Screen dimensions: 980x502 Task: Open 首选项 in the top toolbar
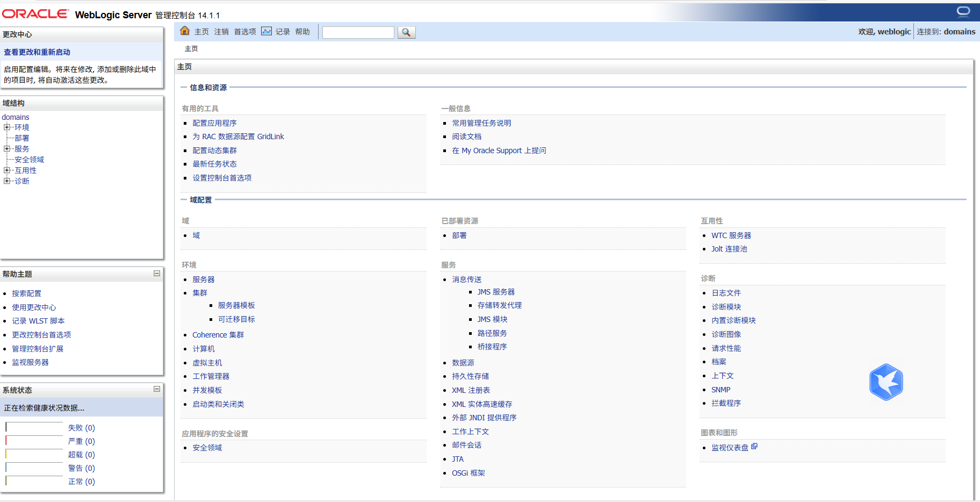click(245, 32)
